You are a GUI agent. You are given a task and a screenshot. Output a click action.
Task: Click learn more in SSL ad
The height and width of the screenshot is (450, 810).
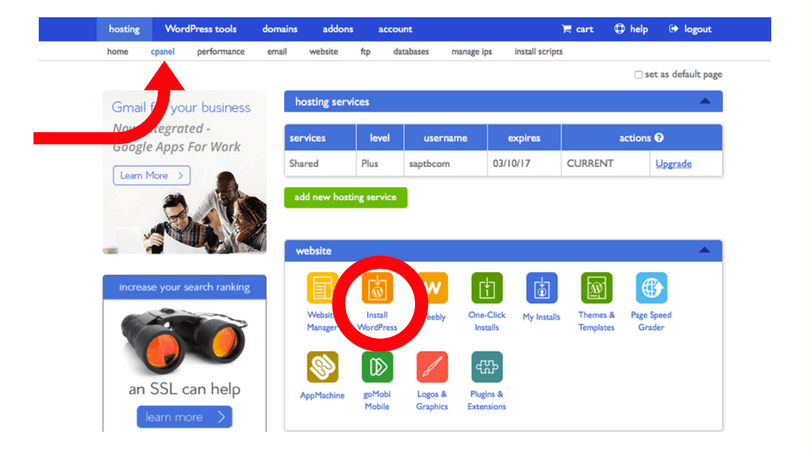tap(184, 417)
